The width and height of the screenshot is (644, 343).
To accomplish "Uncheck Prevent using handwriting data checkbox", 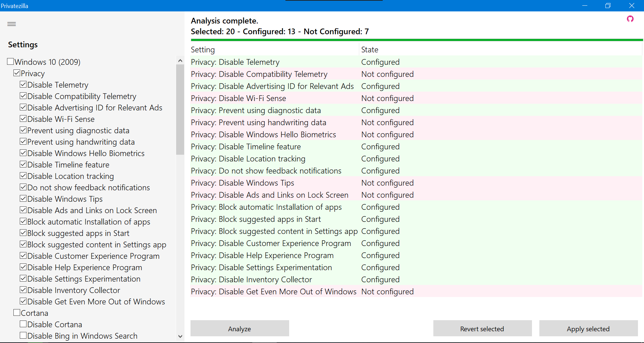I will coord(23,141).
